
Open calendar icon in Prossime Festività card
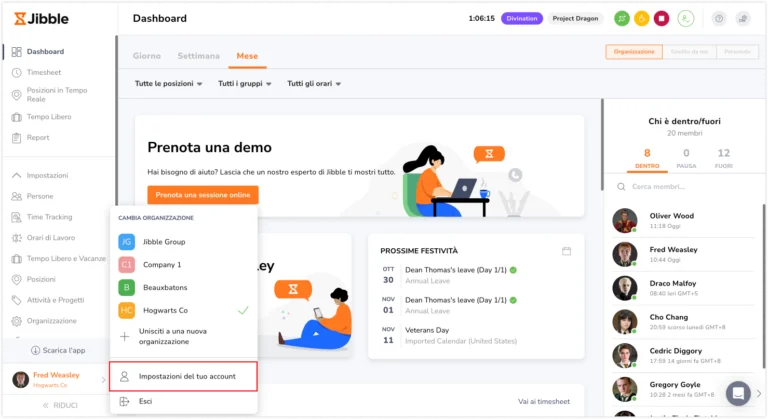coord(566,251)
